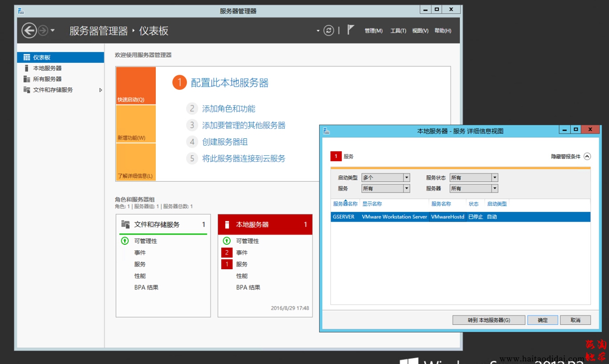
Task: Open the service status dropdown
Action: point(494,178)
